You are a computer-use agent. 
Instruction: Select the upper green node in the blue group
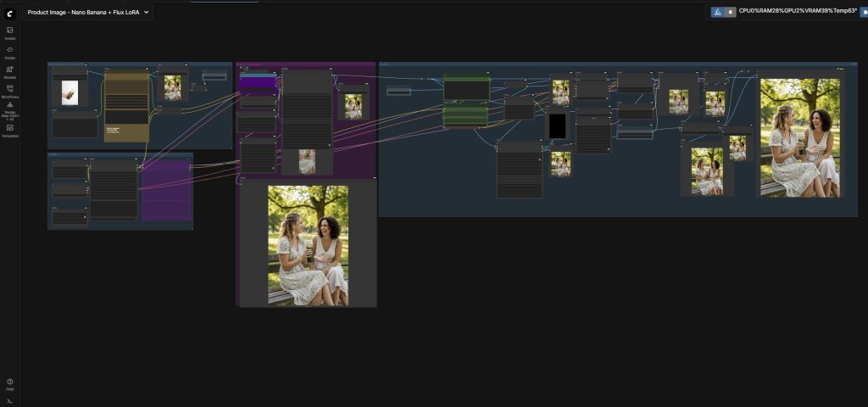[x=467, y=89]
